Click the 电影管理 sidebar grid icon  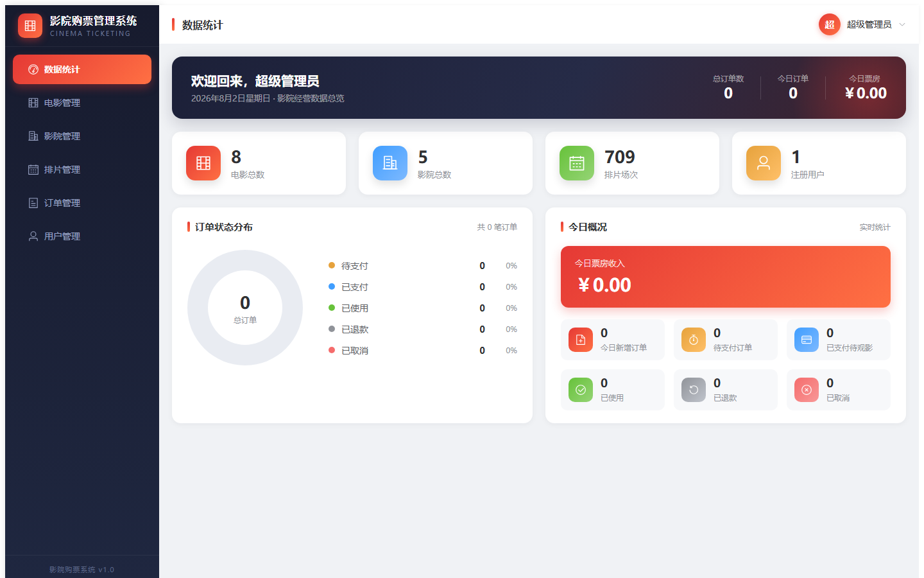pyautogui.click(x=33, y=103)
